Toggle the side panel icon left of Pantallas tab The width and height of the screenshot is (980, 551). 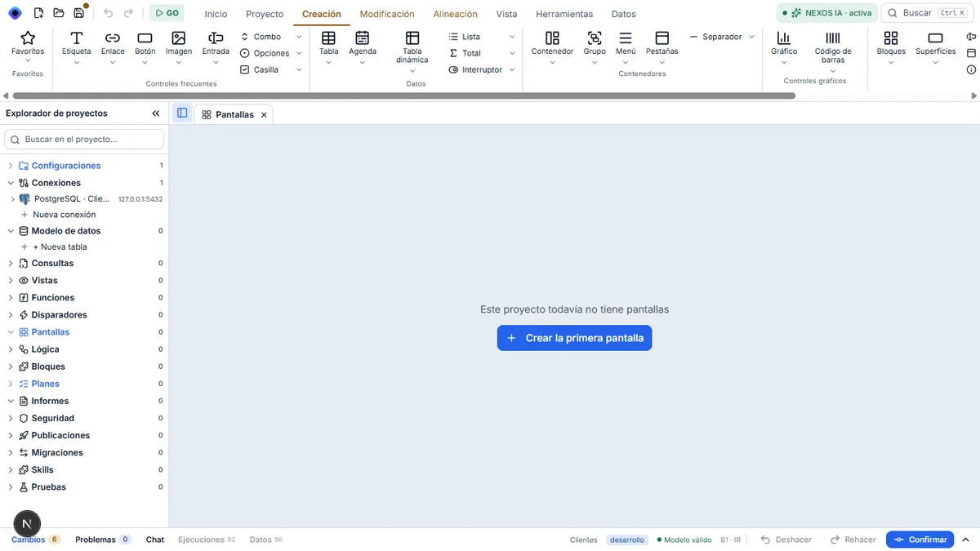(182, 113)
